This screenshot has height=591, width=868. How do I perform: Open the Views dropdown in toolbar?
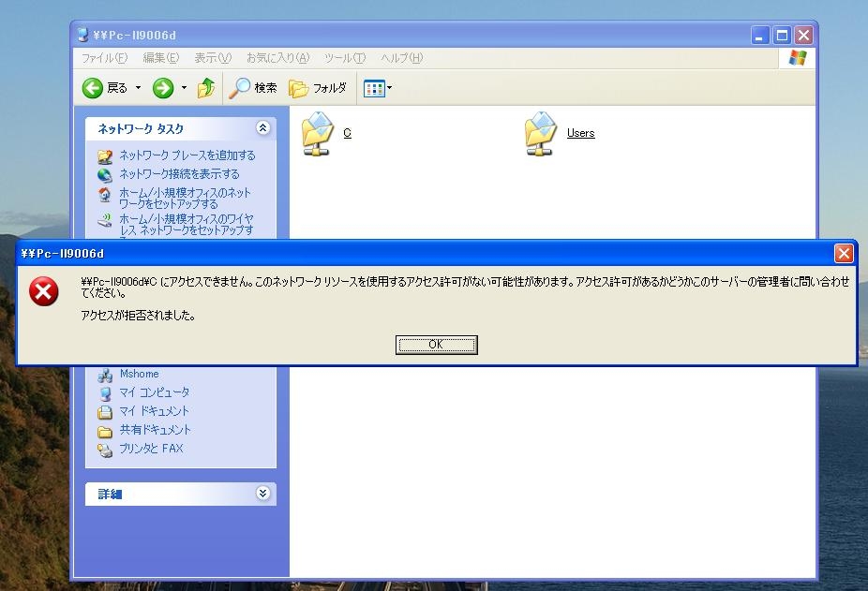pyautogui.click(x=378, y=87)
